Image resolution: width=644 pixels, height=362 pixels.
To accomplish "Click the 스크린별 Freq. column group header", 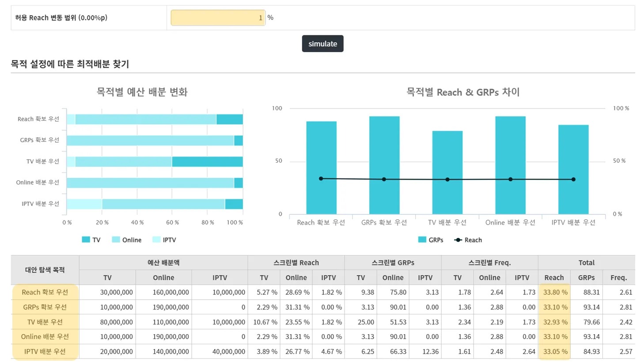I will 489,263.
